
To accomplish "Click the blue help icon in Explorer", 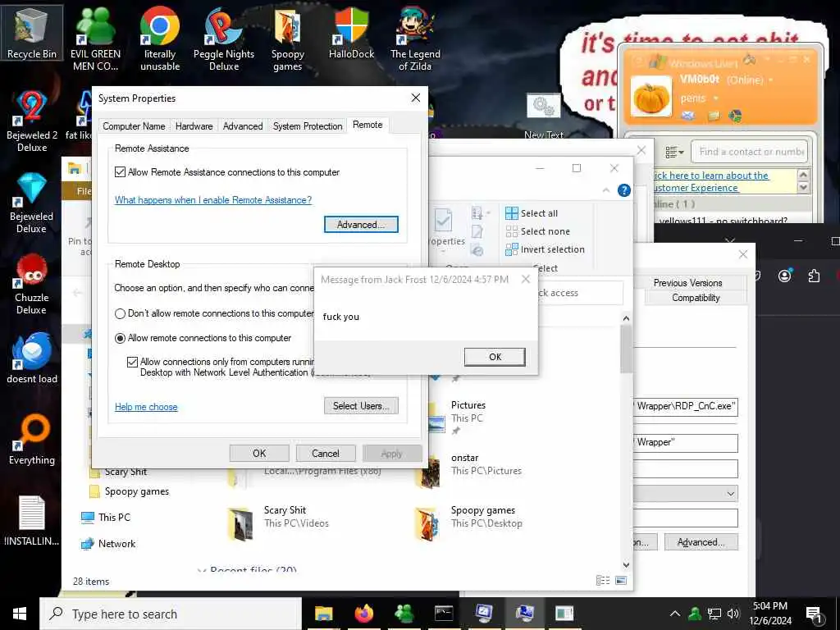I will point(624,190).
